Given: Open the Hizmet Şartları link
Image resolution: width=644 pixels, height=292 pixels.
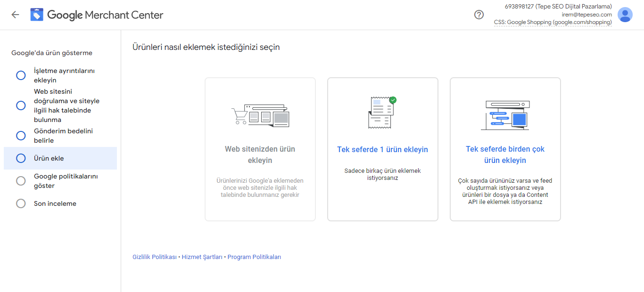Looking at the screenshot, I should click(x=202, y=257).
